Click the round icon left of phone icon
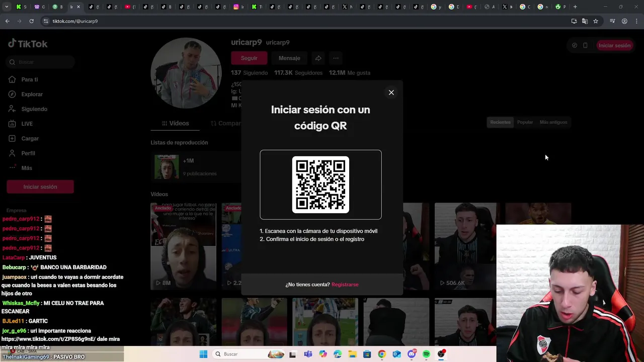This screenshot has height=362, width=644. (575, 45)
